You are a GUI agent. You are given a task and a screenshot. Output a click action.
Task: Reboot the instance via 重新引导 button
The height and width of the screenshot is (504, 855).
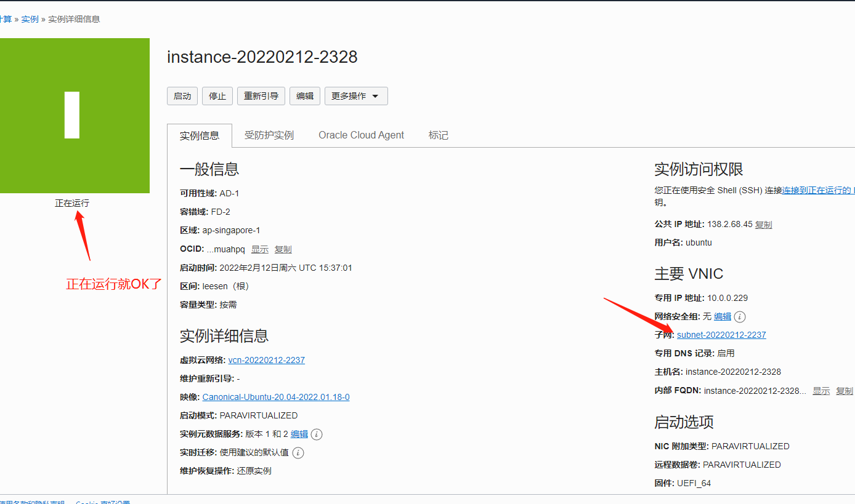click(261, 95)
